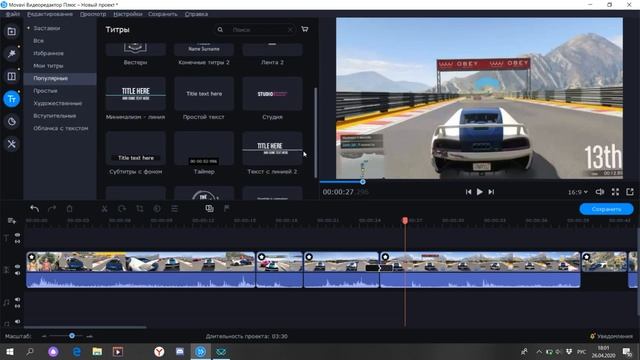
Task: Delete selected clip with trash icon
Action: tap(69, 209)
